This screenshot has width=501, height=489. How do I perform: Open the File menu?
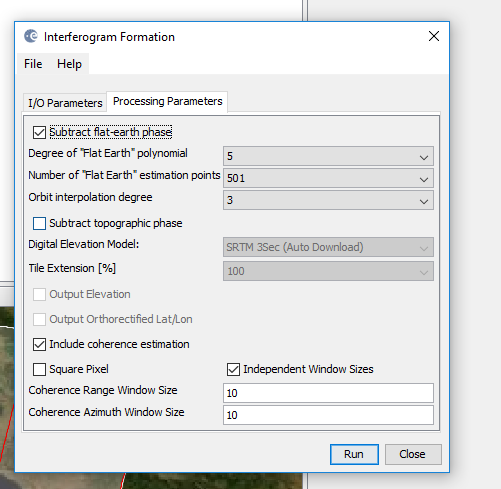tap(33, 64)
